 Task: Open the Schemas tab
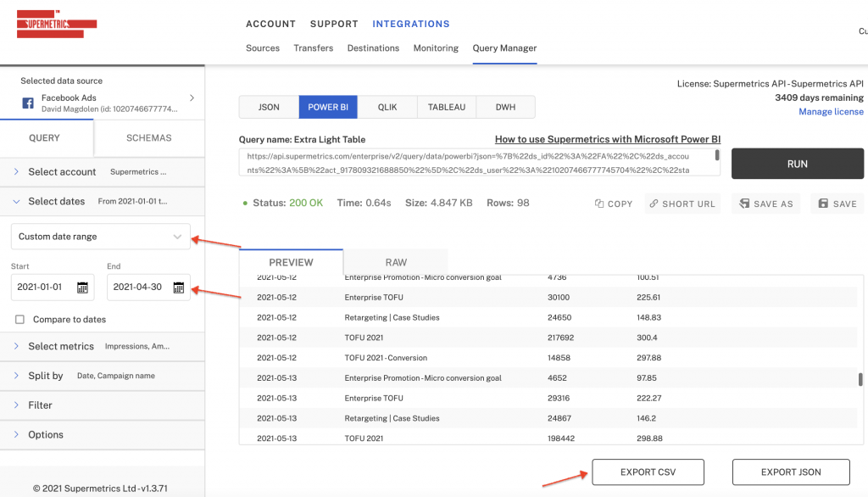pos(148,138)
